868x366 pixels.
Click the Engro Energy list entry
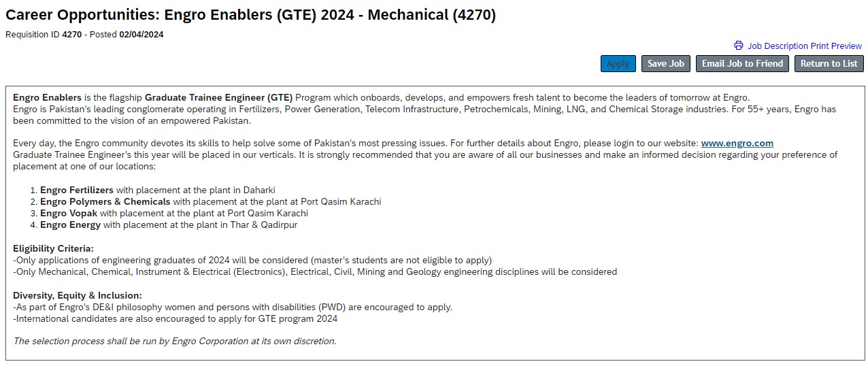tap(70, 224)
